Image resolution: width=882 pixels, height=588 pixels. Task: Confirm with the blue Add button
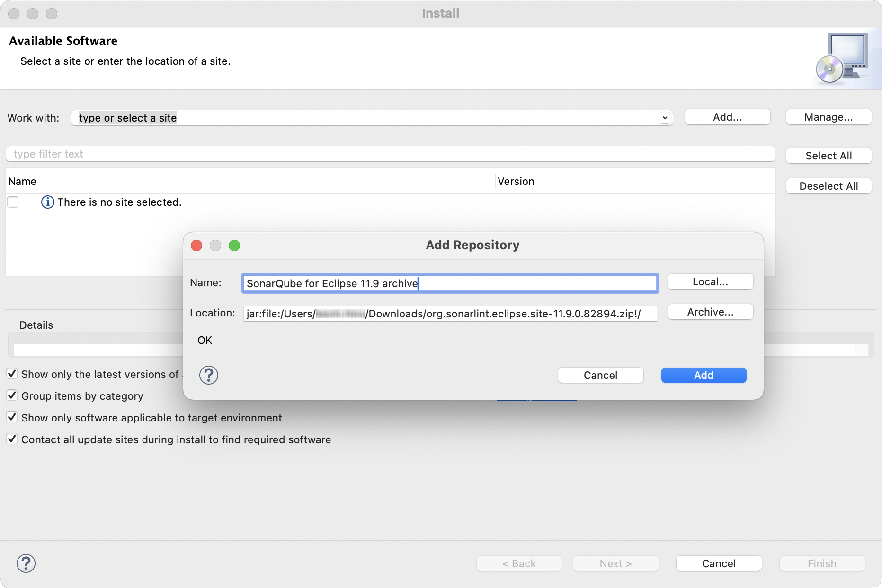coord(704,375)
